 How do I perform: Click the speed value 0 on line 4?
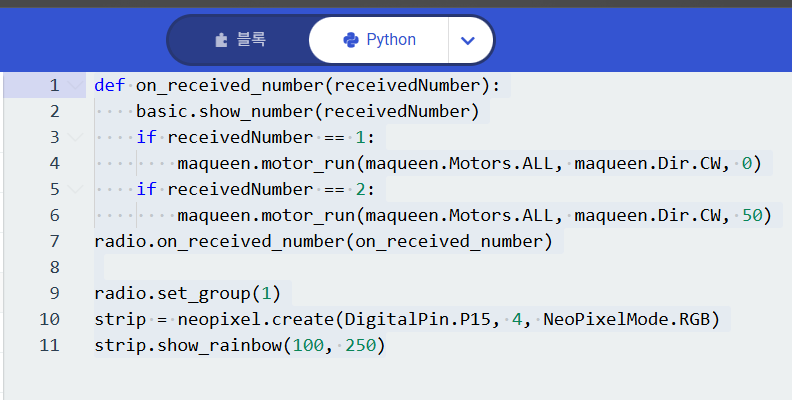pyautogui.click(x=747, y=164)
